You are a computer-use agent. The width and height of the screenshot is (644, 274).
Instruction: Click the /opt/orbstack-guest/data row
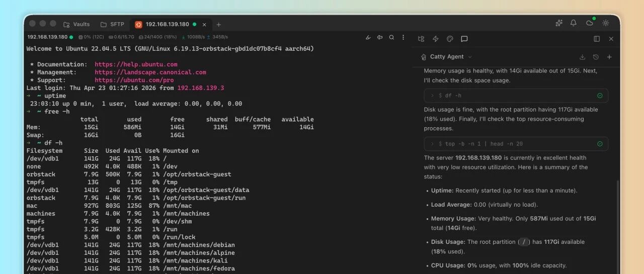click(x=138, y=190)
